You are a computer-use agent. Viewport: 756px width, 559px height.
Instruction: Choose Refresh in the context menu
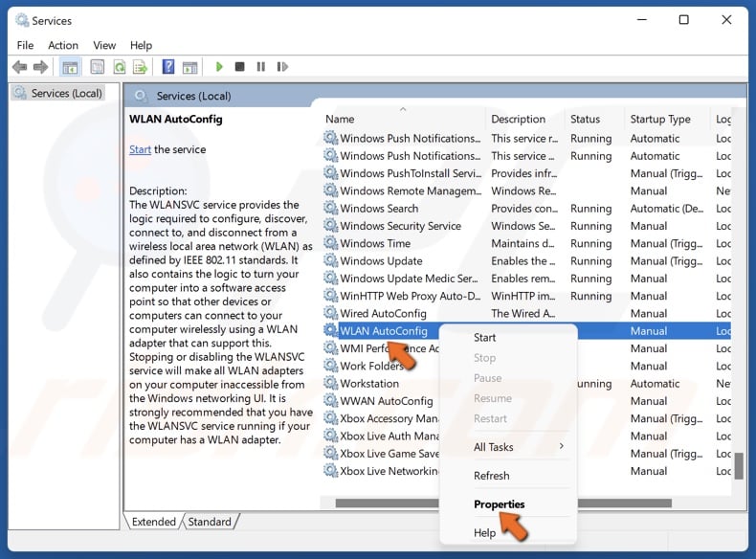tap(491, 476)
